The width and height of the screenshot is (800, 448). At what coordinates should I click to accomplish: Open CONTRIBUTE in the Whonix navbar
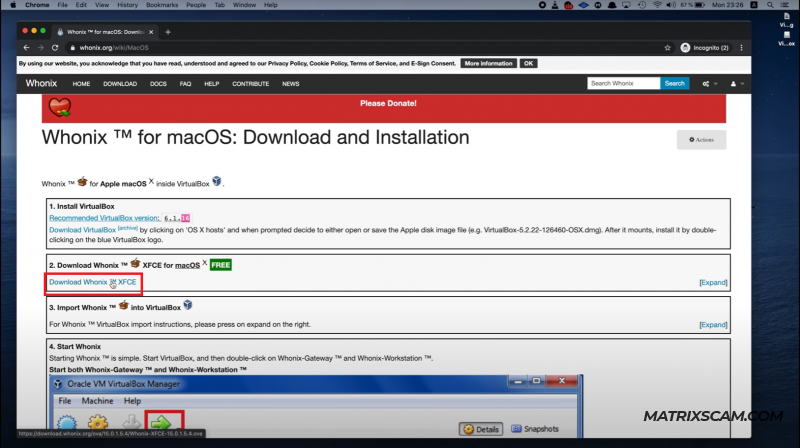coord(251,84)
